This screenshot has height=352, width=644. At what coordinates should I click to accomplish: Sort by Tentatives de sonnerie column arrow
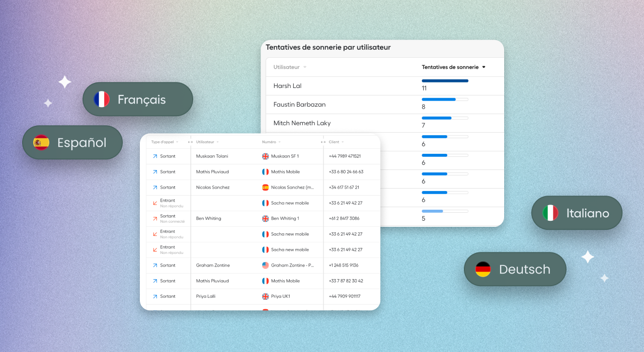pos(484,67)
